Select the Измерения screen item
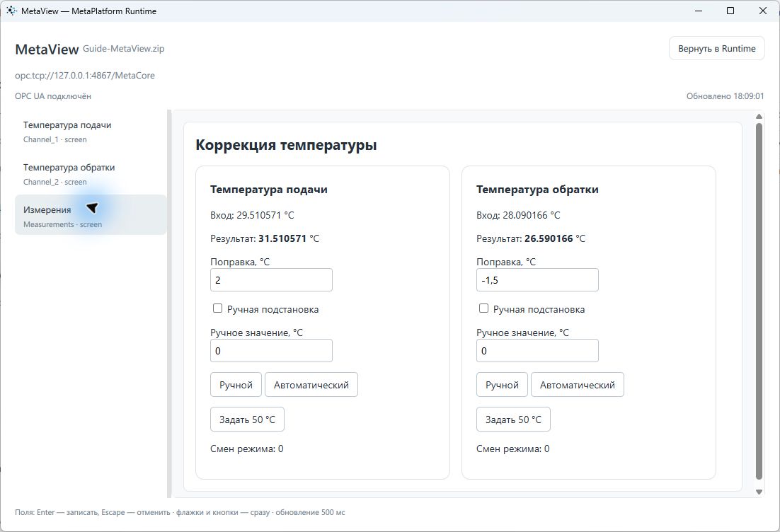The height and width of the screenshot is (532, 780). 91,216
